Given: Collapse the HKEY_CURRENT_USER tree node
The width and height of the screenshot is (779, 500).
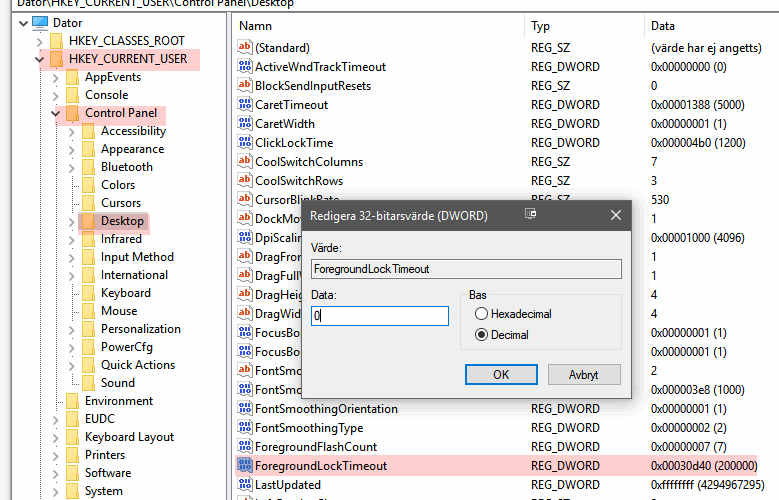Looking at the screenshot, I should click(40, 59).
